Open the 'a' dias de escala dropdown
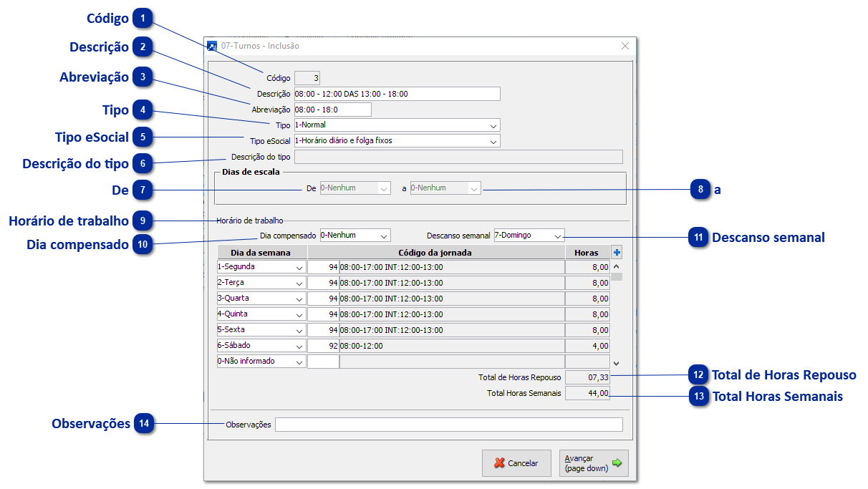Screen dimensions: 868x489 point(445,188)
